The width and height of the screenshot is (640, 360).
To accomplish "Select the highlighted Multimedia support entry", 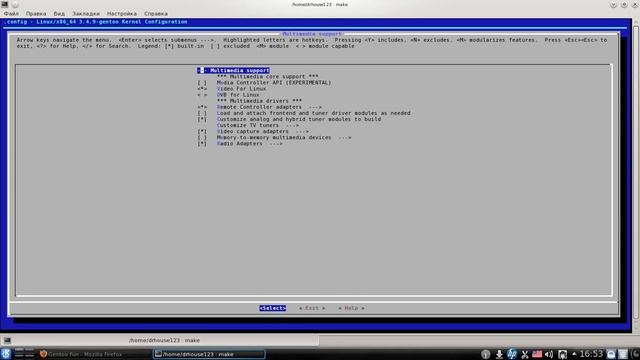I will tap(233, 70).
